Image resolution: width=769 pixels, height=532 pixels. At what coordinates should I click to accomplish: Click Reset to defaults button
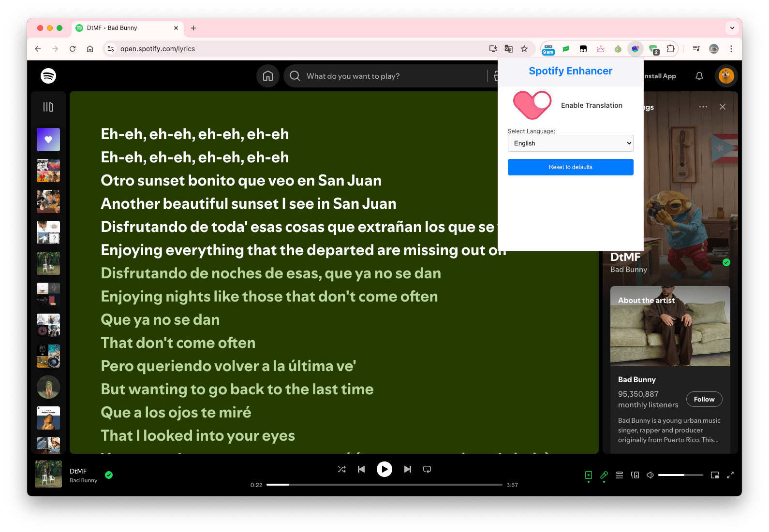(x=571, y=167)
